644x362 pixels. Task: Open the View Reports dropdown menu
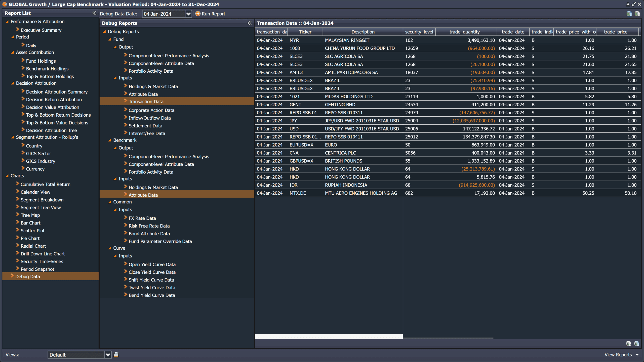(x=621, y=355)
